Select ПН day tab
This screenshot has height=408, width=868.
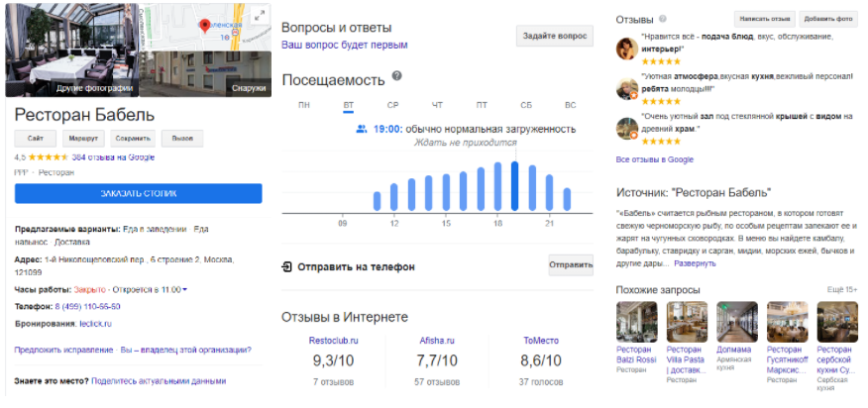click(x=304, y=105)
